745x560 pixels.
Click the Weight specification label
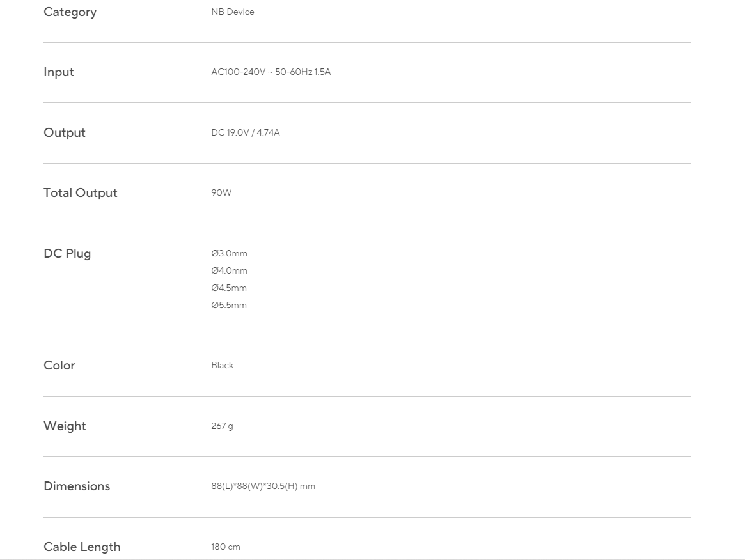(x=65, y=426)
